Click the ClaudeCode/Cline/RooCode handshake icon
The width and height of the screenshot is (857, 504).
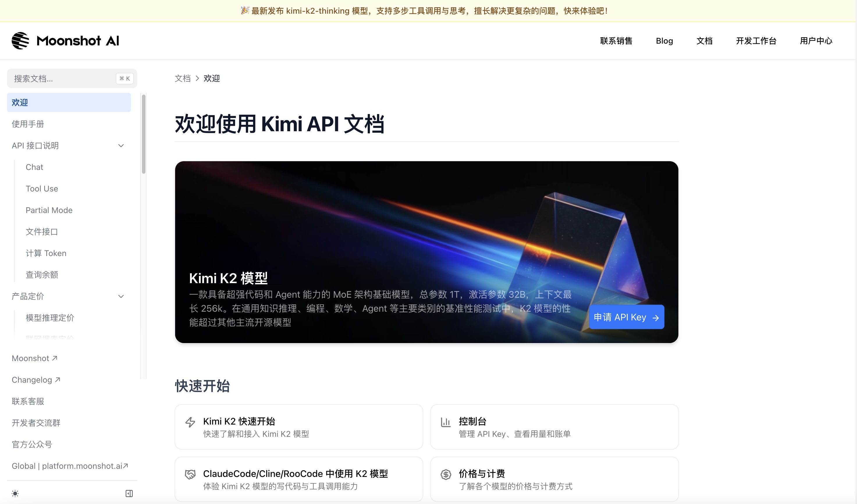tap(191, 474)
